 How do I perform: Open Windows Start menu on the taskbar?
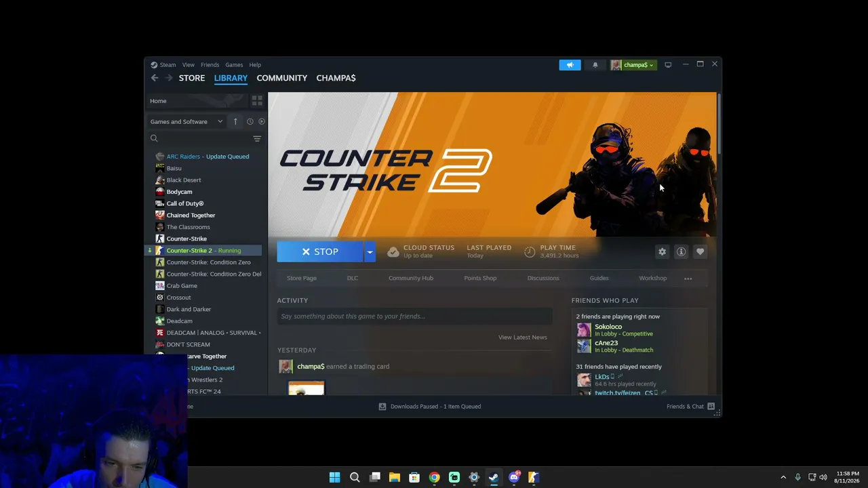click(x=334, y=477)
